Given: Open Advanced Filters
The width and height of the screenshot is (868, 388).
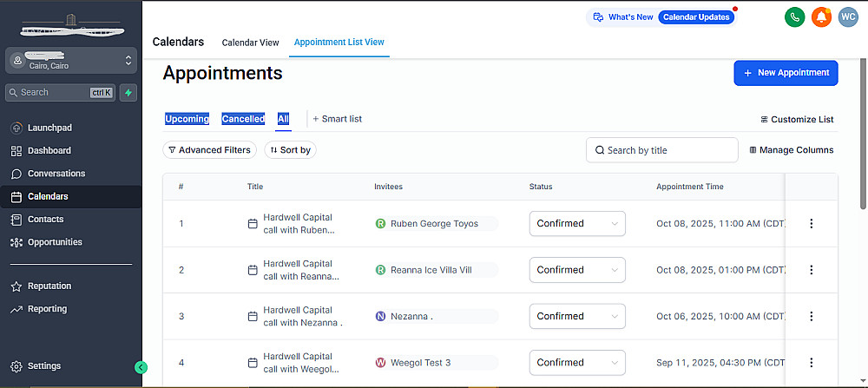Looking at the screenshot, I should [209, 150].
